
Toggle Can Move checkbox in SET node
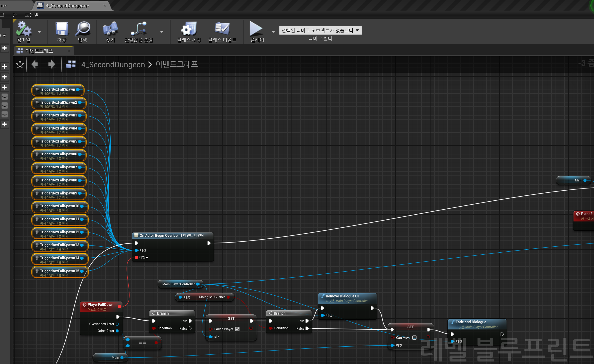[x=414, y=337]
